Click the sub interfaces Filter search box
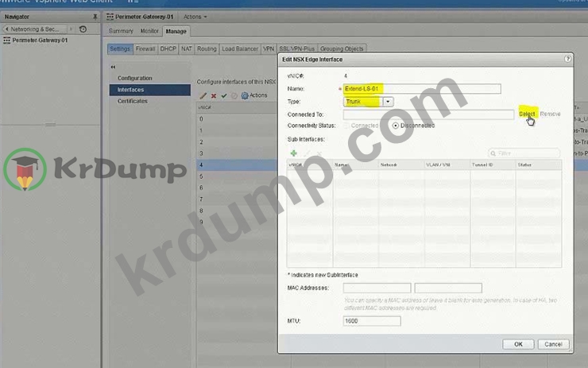588x368 pixels. (x=524, y=153)
